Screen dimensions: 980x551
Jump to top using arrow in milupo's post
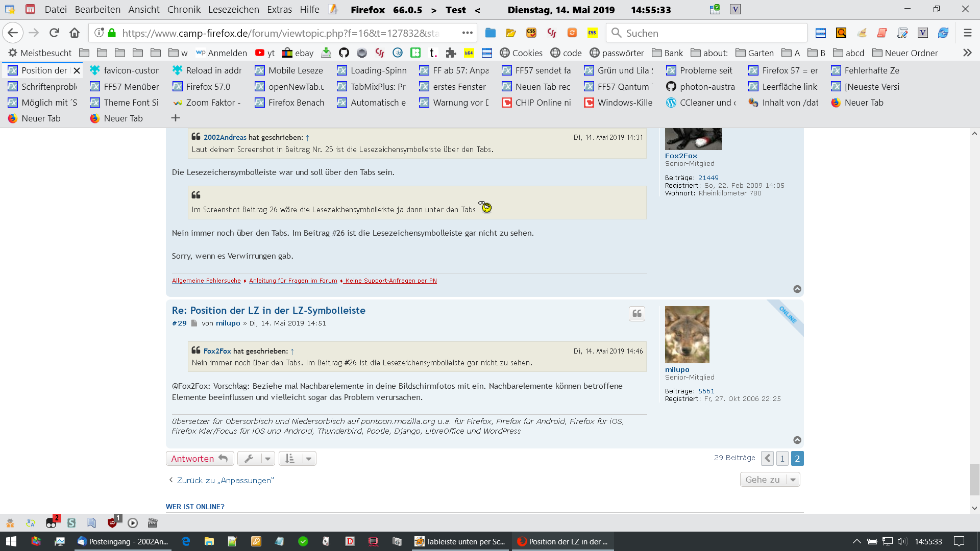click(x=797, y=440)
